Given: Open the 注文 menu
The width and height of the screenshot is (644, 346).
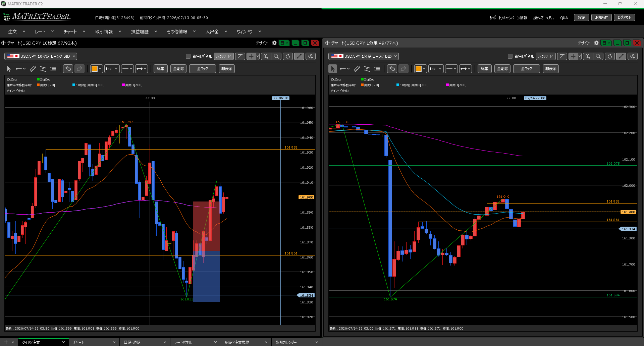Looking at the screenshot, I should (16, 32).
